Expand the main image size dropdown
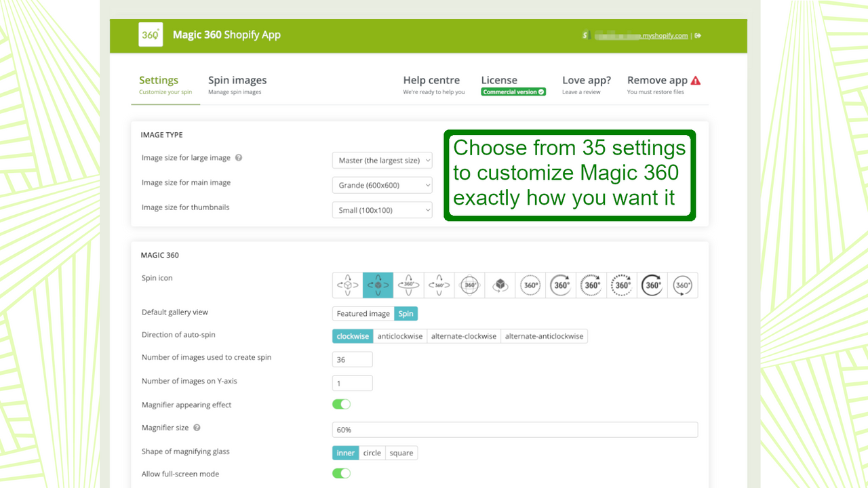The image size is (868, 488). click(x=382, y=185)
